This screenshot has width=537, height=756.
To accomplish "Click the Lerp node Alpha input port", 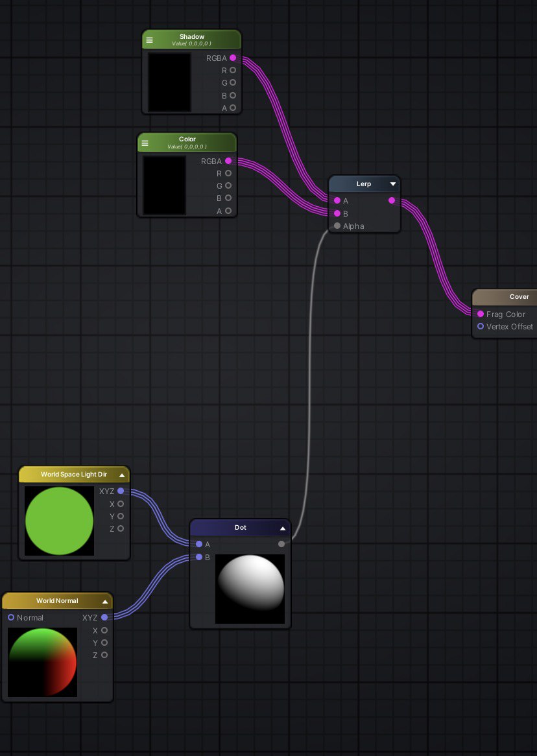I will coord(337,226).
